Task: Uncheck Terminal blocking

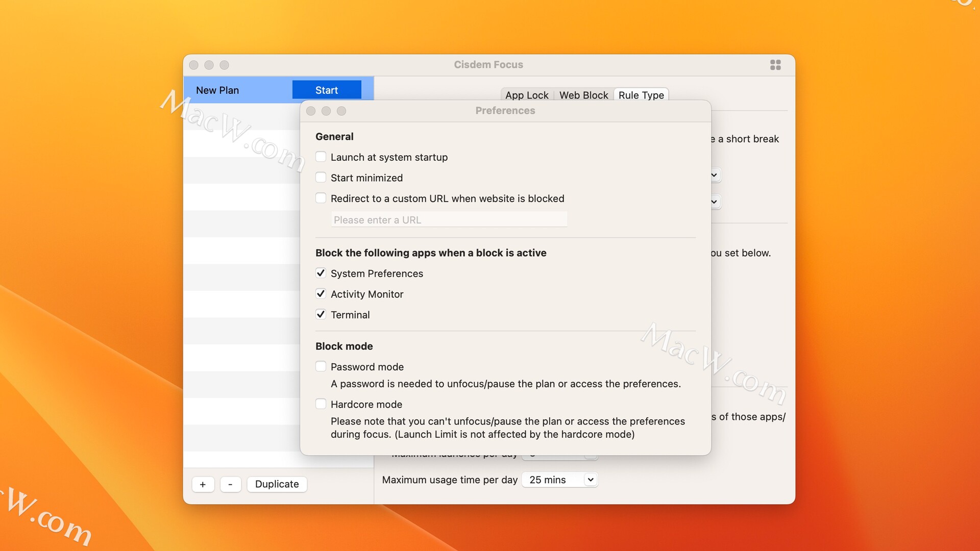Action: click(321, 314)
